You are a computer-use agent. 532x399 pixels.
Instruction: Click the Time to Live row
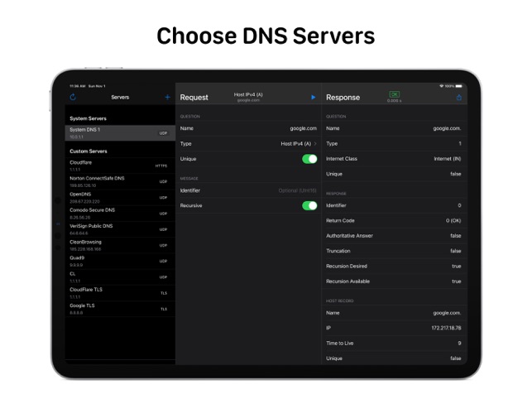(x=394, y=344)
